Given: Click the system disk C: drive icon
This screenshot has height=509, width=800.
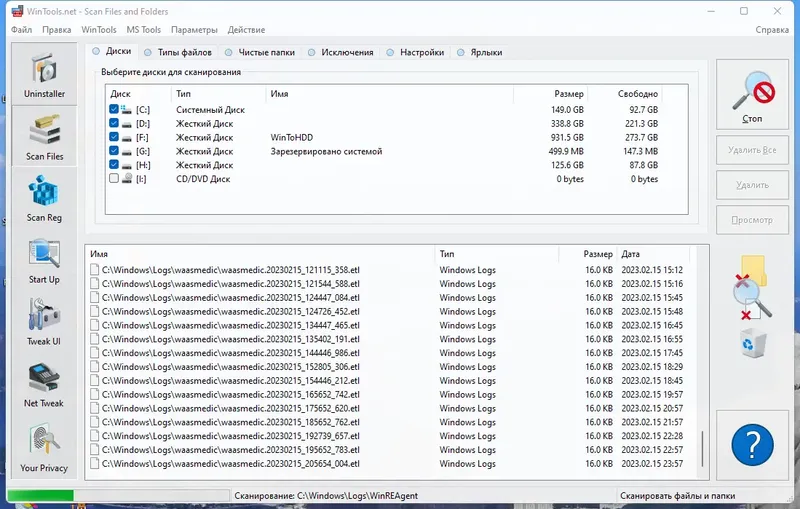Looking at the screenshot, I should coord(126,109).
